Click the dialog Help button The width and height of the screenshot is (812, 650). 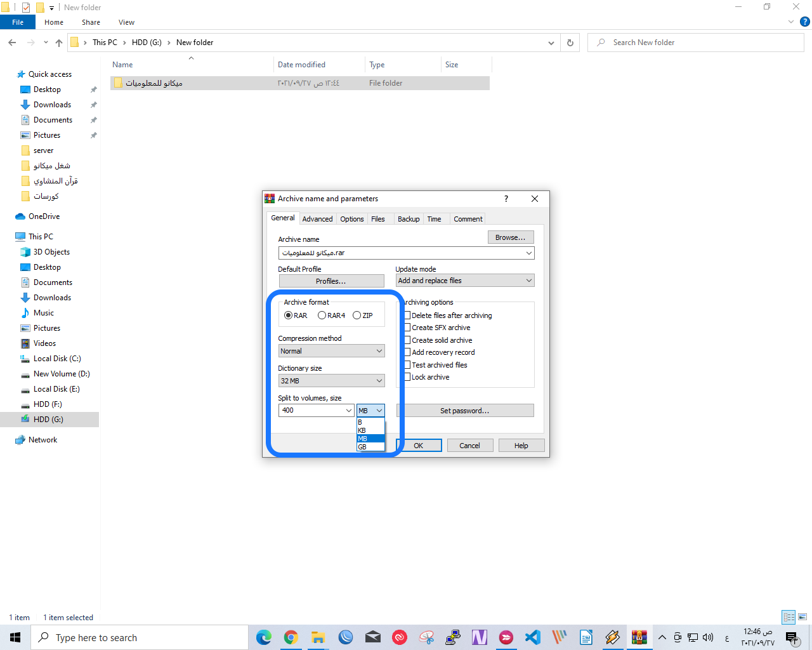click(521, 446)
